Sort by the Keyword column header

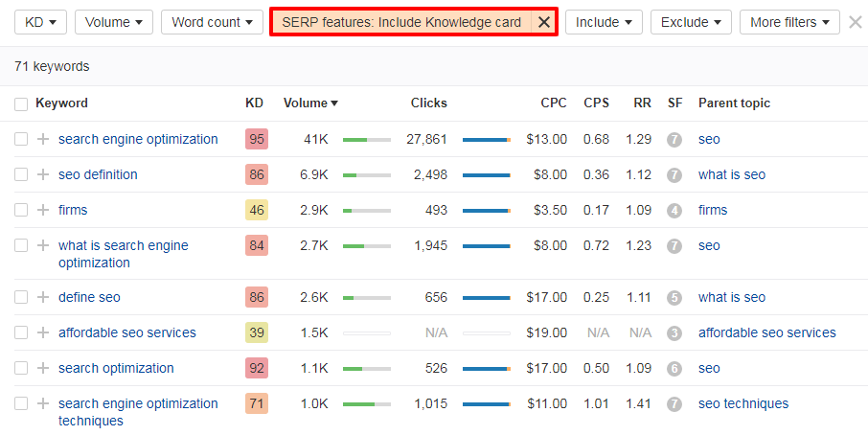point(61,103)
